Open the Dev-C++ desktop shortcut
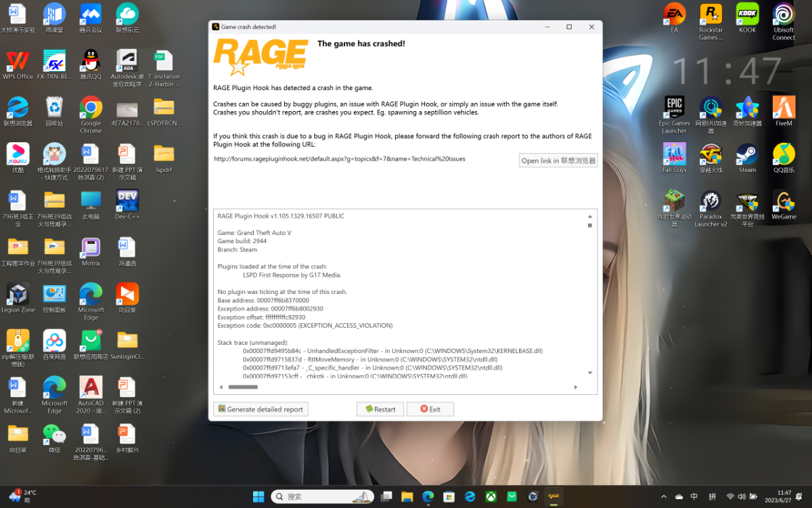Image resolution: width=812 pixels, height=508 pixels. pos(127,205)
